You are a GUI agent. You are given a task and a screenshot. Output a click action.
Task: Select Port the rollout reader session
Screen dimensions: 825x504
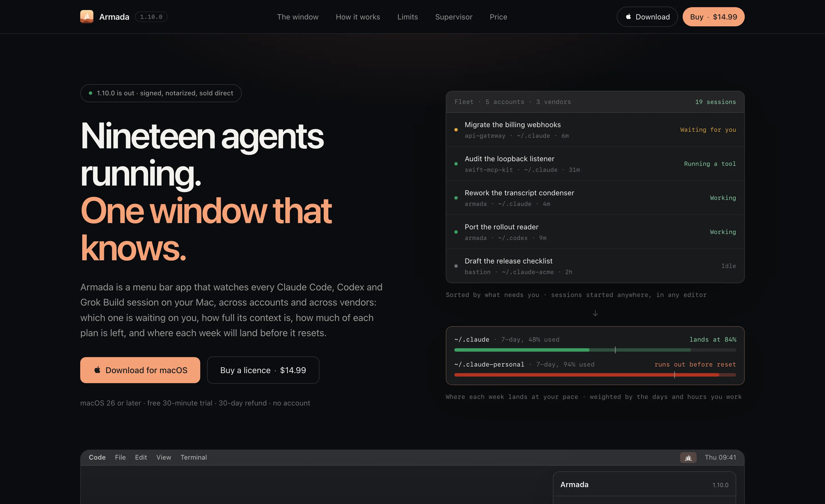click(595, 232)
